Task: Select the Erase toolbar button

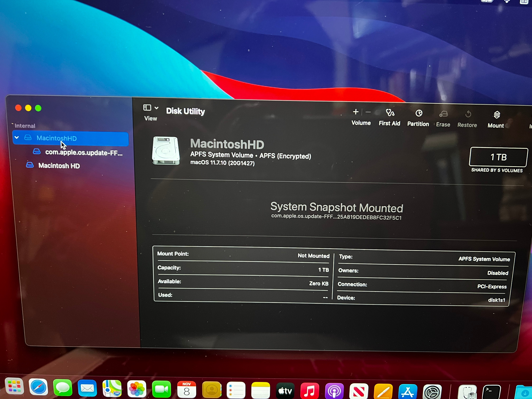Action: pos(443,119)
